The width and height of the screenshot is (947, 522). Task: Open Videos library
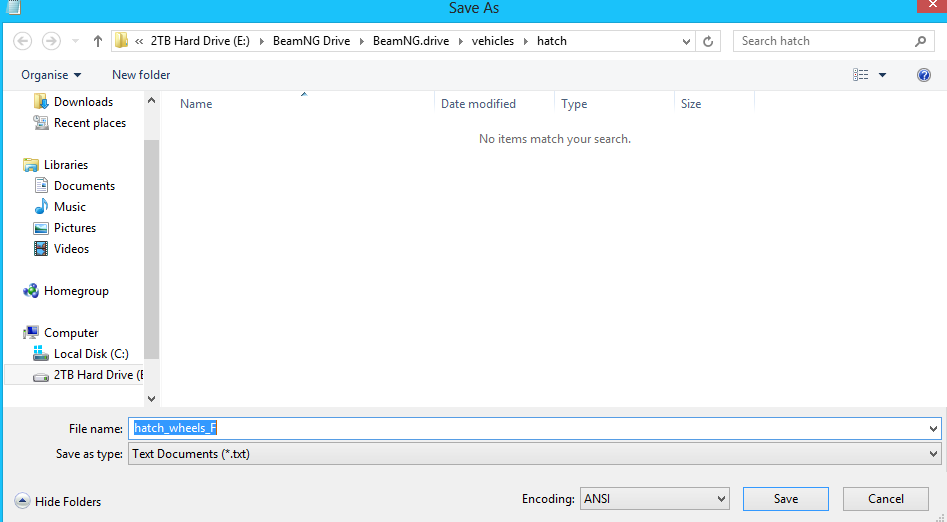(71, 249)
